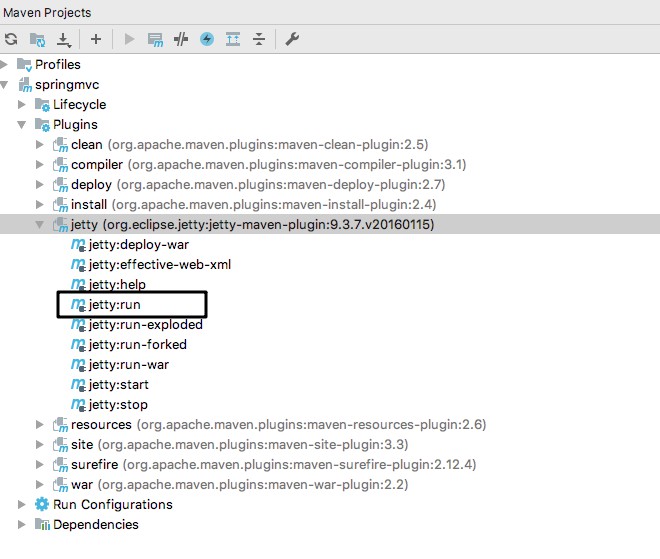The image size is (660, 559).
Task: Select the jetty:run-forked goal
Action: click(x=138, y=344)
